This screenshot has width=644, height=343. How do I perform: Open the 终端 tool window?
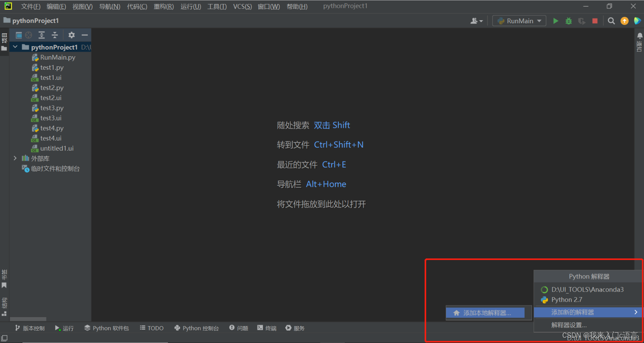[267, 328]
